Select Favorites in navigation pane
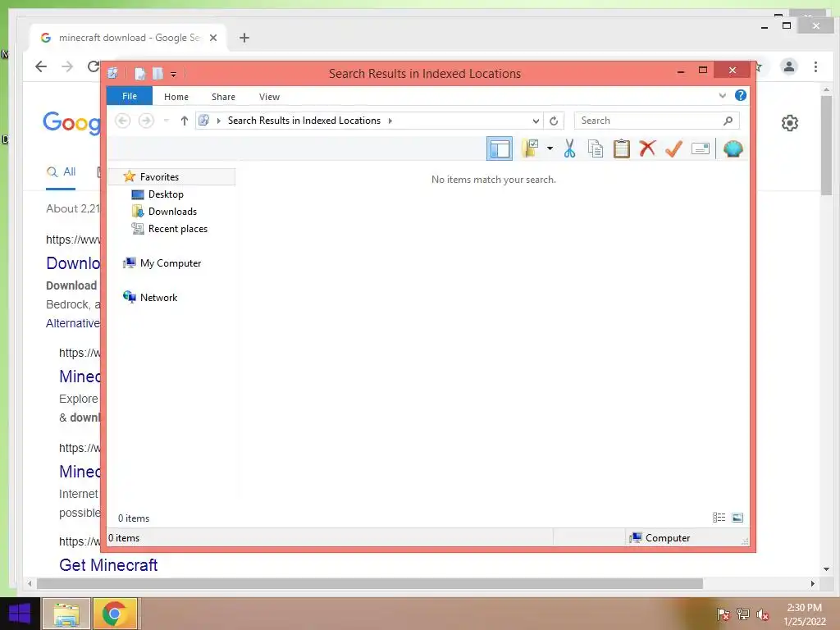 coord(171,177)
